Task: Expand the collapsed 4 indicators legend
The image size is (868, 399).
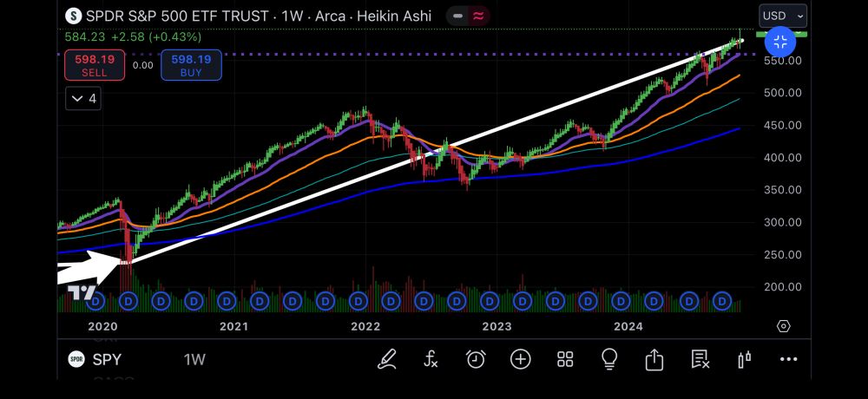Action: click(x=83, y=99)
